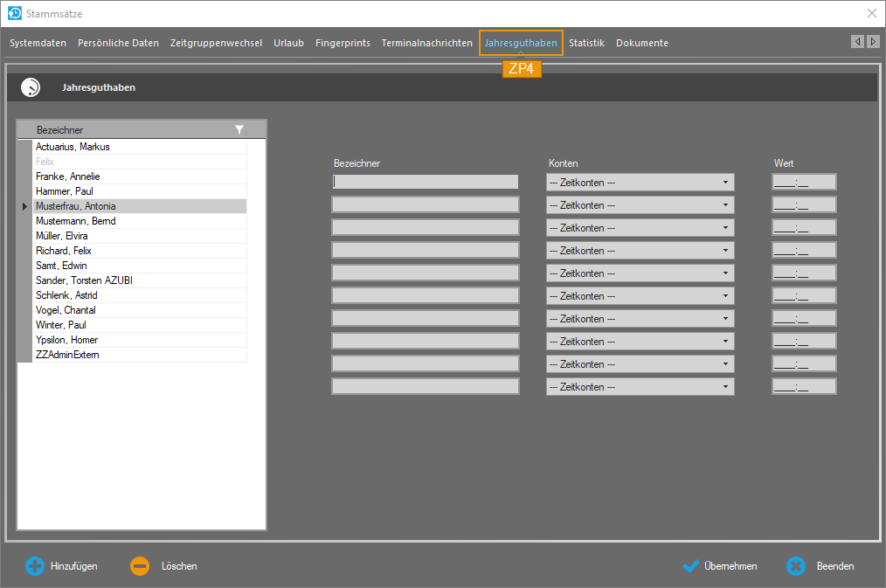Select Actuarius, Markus in employee list
The height and width of the screenshot is (588, 886).
coord(73,147)
